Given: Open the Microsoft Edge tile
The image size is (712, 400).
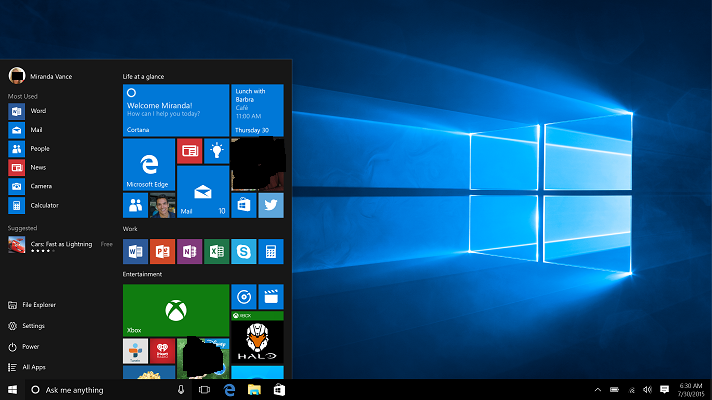Looking at the screenshot, I should (148, 164).
